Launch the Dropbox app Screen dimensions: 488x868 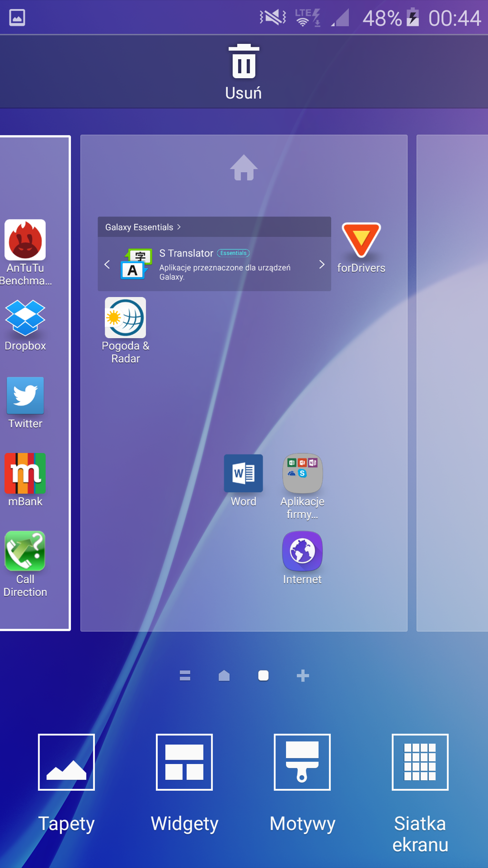click(25, 318)
